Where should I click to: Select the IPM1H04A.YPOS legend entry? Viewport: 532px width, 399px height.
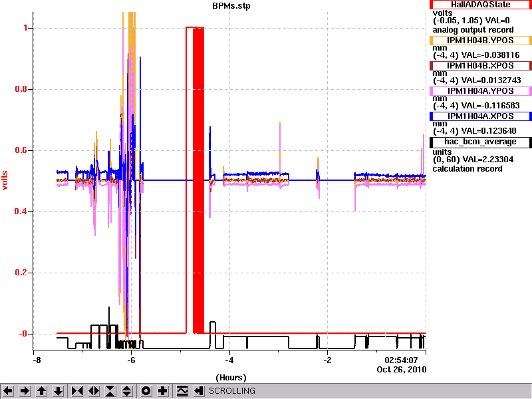pyautogui.click(x=480, y=91)
